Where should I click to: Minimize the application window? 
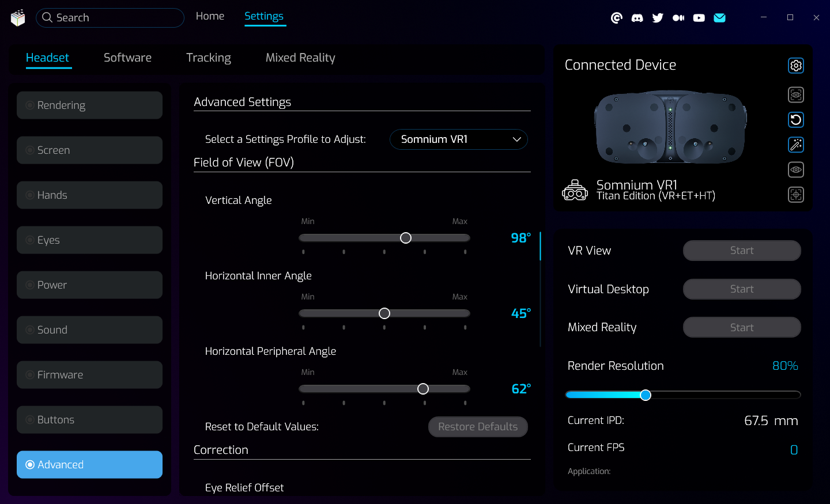pos(764,17)
